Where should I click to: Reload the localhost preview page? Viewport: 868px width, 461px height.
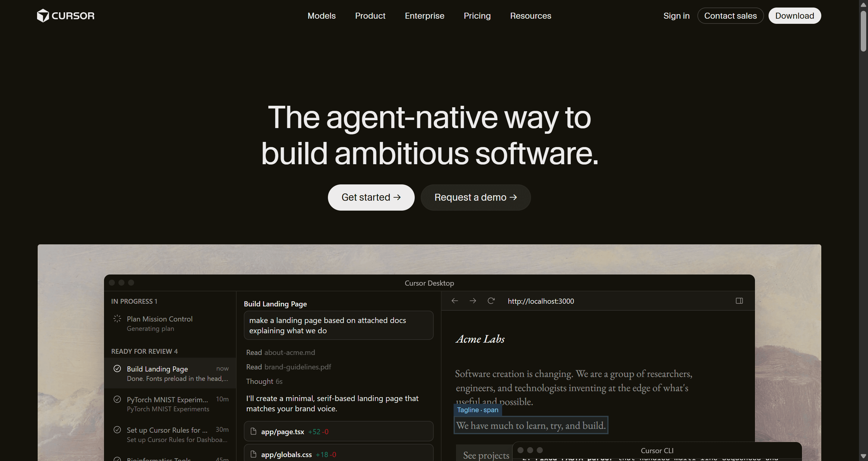491,301
